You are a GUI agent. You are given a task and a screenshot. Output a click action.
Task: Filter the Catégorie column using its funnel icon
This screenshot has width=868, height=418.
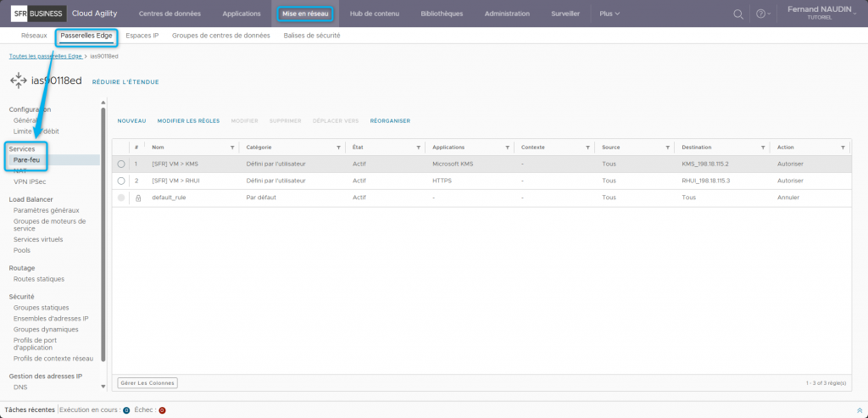[339, 148]
